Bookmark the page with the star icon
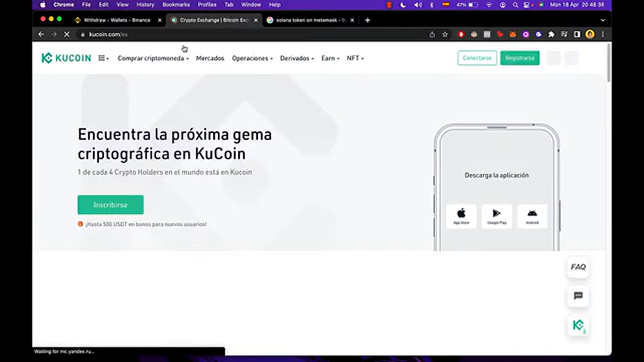Image resolution: width=644 pixels, height=362 pixels. click(445, 34)
